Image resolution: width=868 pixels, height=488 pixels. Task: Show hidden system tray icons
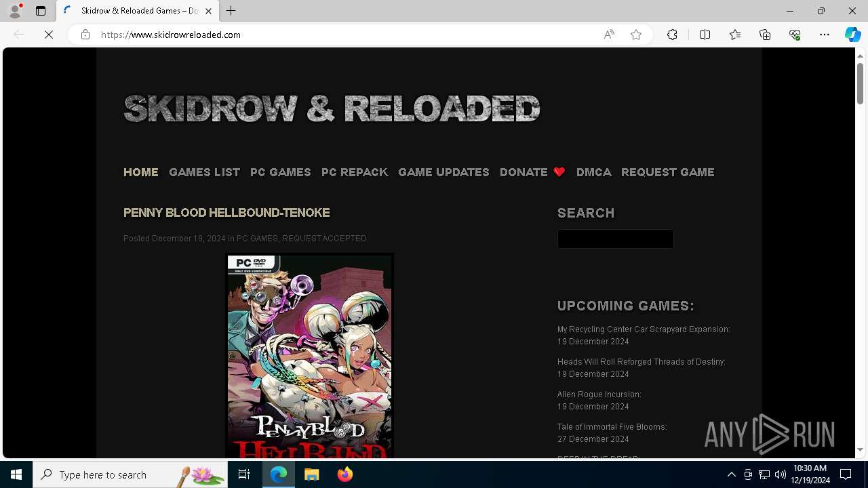pos(731,474)
